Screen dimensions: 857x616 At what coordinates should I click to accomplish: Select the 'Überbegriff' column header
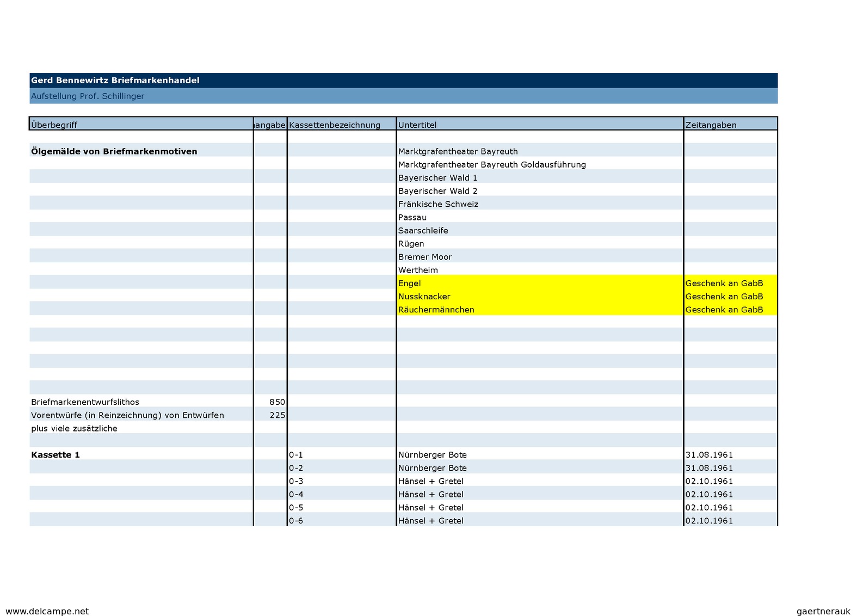click(141, 124)
